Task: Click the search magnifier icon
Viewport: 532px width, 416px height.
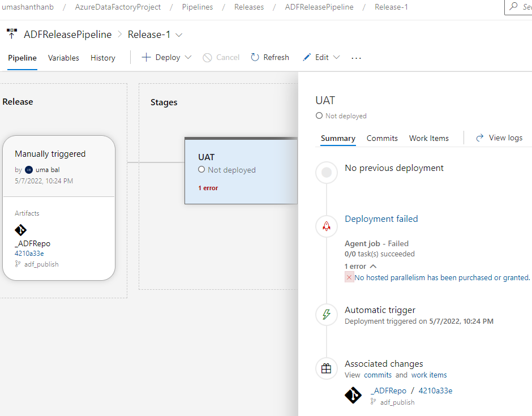Action: coord(514,6)
